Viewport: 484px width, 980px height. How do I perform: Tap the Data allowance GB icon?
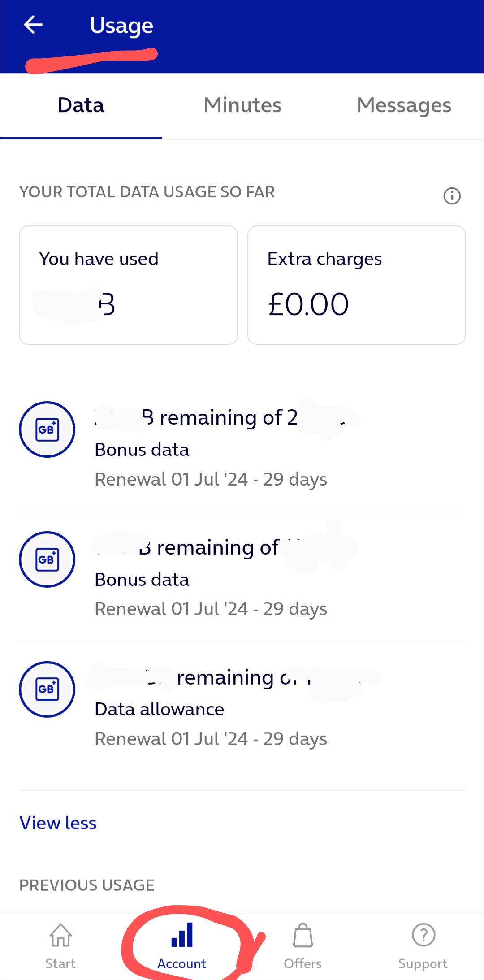(x=47, y=689)
